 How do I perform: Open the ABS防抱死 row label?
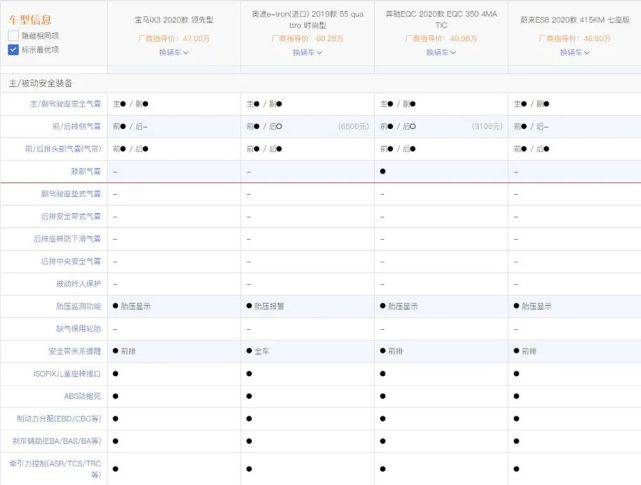(83, 396)
